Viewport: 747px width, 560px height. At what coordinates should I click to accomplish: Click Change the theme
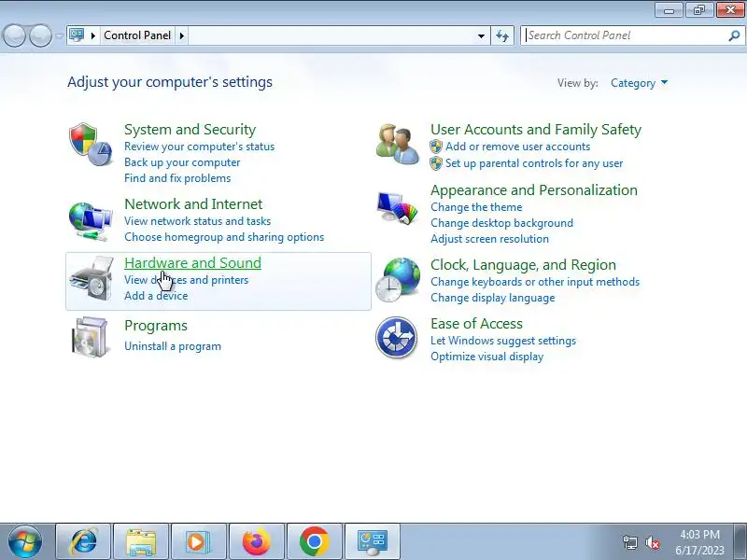[476, 207]
